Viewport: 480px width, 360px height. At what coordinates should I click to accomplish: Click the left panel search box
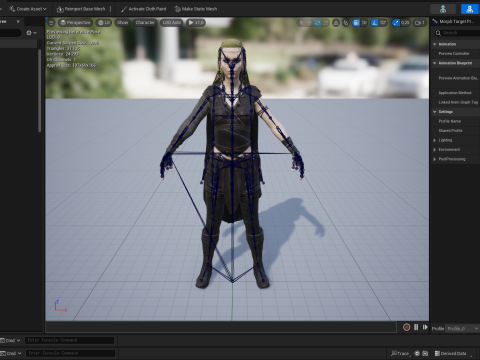pyautogui.click(x=10, y=33)
